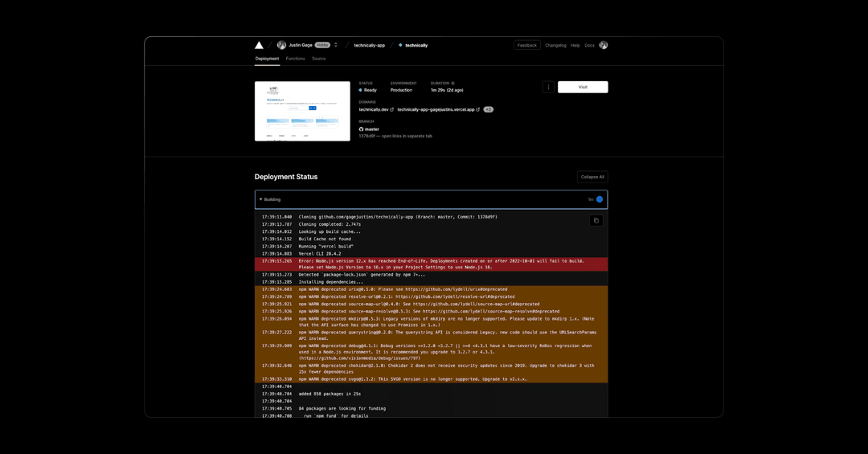Switch to the Functions tab
This screenshot has width=868, height=454.
(x=295, y=59)
